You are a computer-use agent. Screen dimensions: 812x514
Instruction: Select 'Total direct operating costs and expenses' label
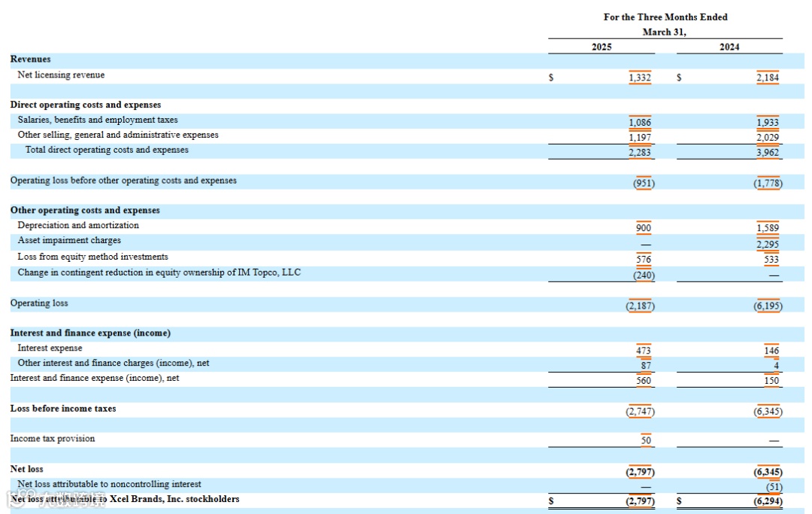point(108,150)
